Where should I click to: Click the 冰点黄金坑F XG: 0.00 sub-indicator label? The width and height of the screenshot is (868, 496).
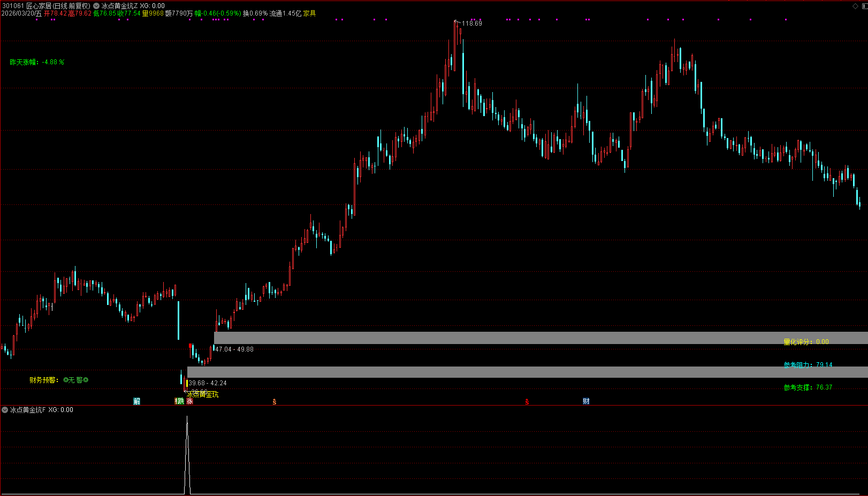click(42, 410)
